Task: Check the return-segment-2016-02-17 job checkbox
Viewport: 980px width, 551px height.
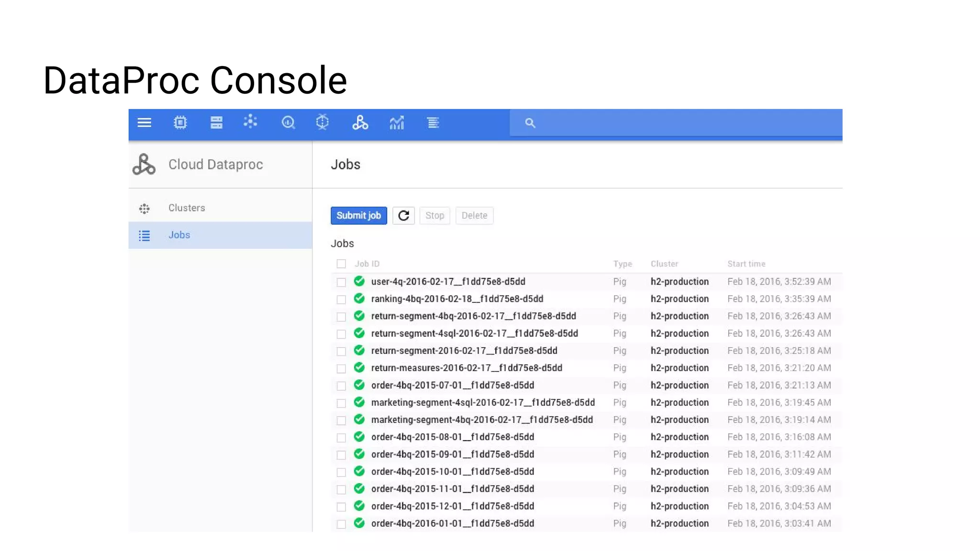Action: point(341,351)
